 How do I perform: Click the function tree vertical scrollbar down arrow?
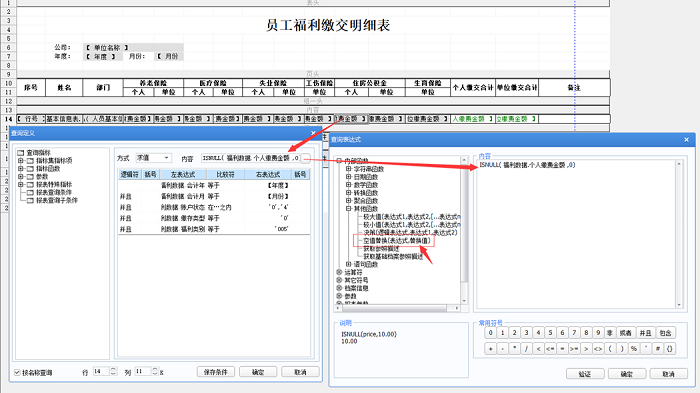[464, 301]
